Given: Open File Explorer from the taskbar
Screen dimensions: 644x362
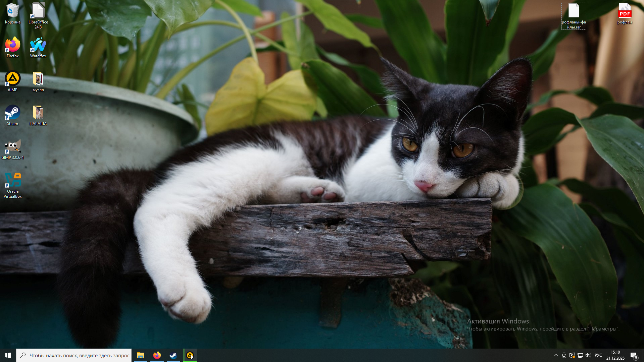Looking at the screenshot, I should 140,355.
